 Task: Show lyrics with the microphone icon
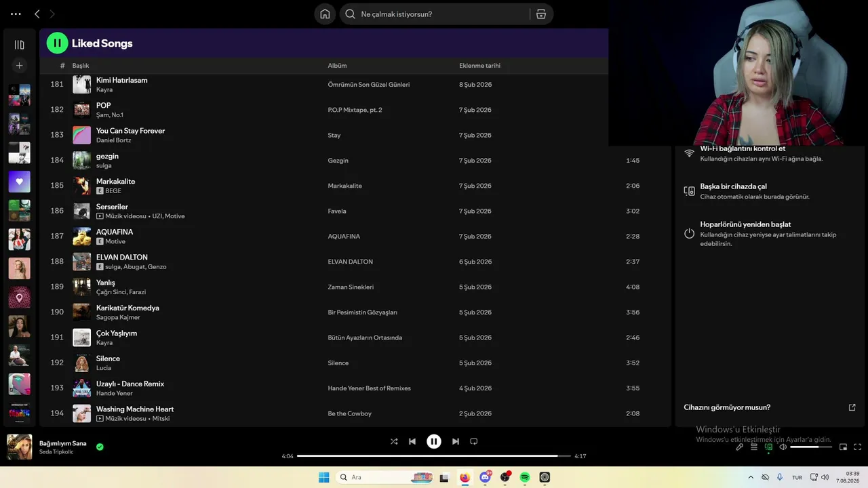coord(740,447)
